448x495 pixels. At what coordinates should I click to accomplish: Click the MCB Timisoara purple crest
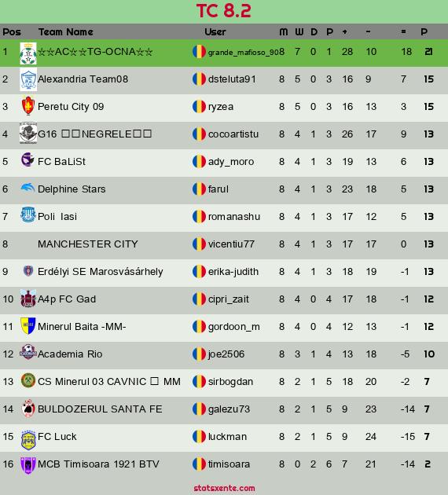tap(28, 465)
